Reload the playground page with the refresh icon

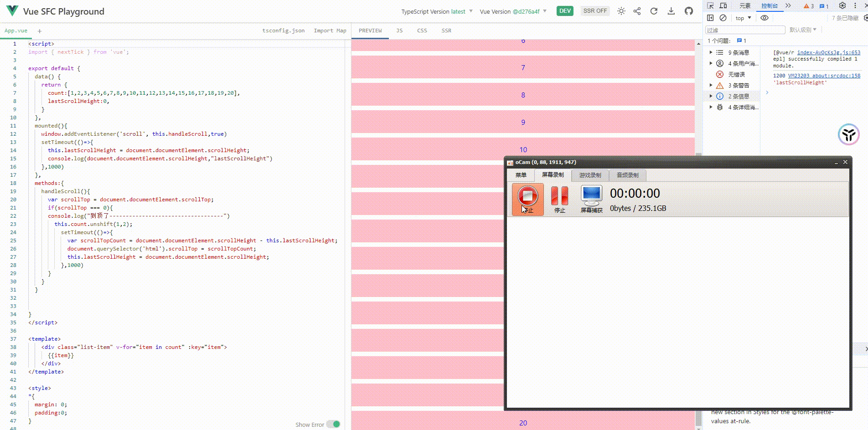click(654, 11)
